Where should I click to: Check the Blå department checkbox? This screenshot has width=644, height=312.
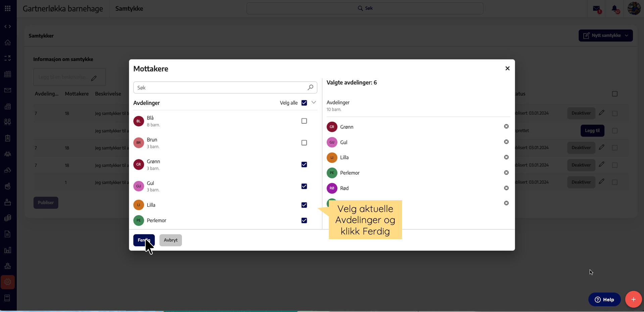tap(304, 121)
